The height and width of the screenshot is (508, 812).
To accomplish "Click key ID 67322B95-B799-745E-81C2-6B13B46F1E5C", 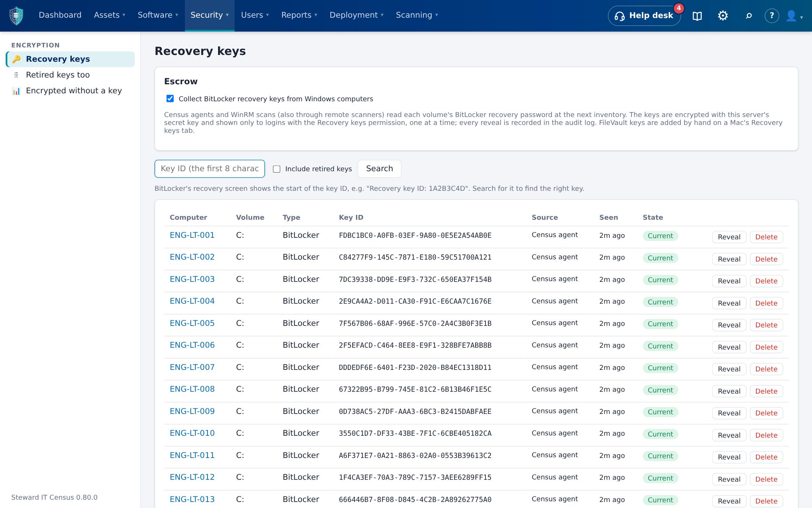I will tap(415, 389).
